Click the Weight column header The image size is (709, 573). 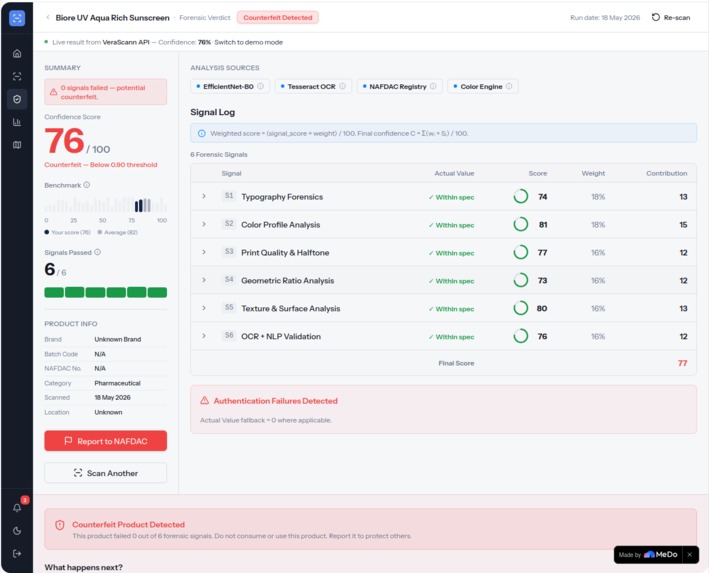coord(593,173)
